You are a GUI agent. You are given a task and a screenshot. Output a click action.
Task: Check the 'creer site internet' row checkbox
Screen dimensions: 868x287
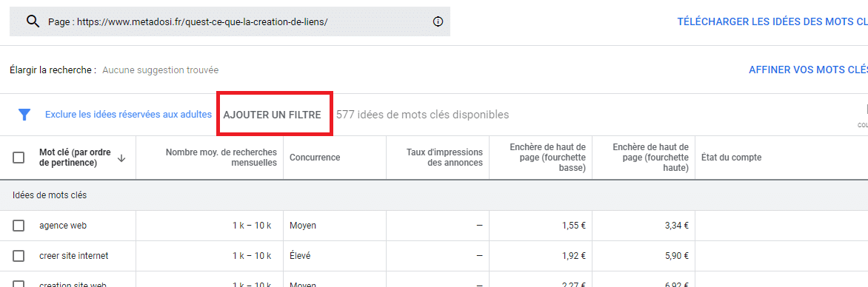point(19,256)
